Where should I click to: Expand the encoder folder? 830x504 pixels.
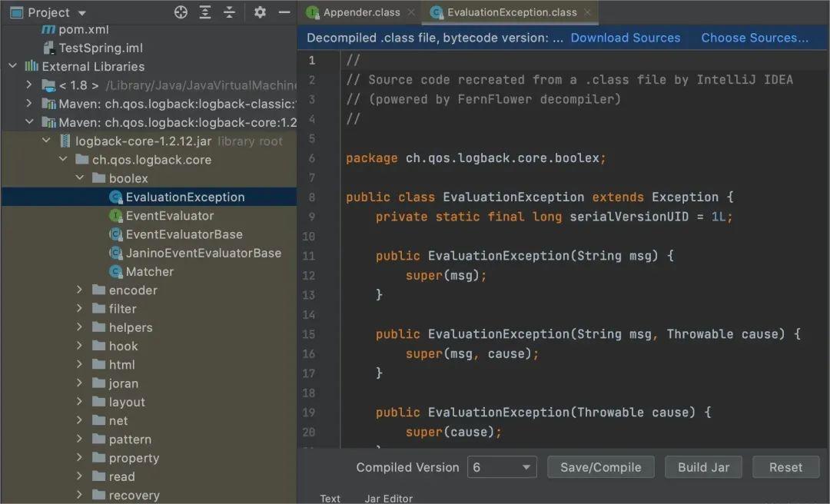point(80,290)
